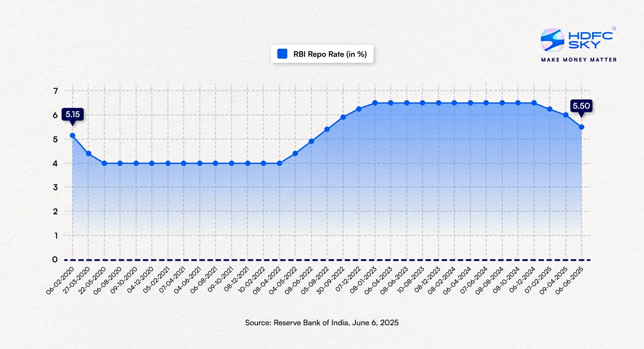Screen dimensions: 644x349
Task: Click the Reserve Bank of India source text
Action: [322, 322]
